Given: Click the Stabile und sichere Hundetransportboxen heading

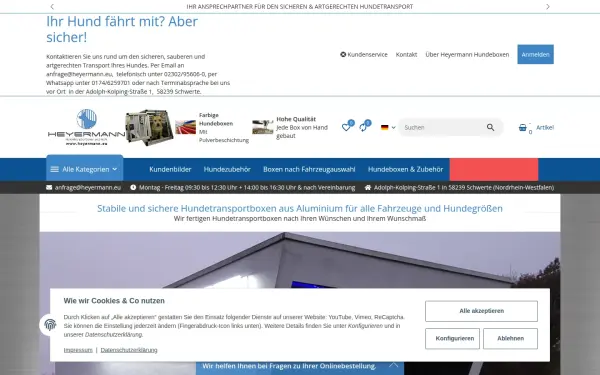Looking at the screenshot, I should (300, 208).
